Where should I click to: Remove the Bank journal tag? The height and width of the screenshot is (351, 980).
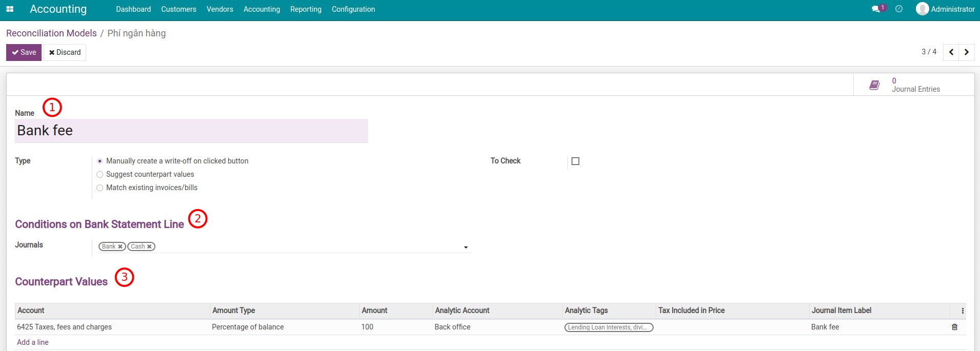point(120,247)
